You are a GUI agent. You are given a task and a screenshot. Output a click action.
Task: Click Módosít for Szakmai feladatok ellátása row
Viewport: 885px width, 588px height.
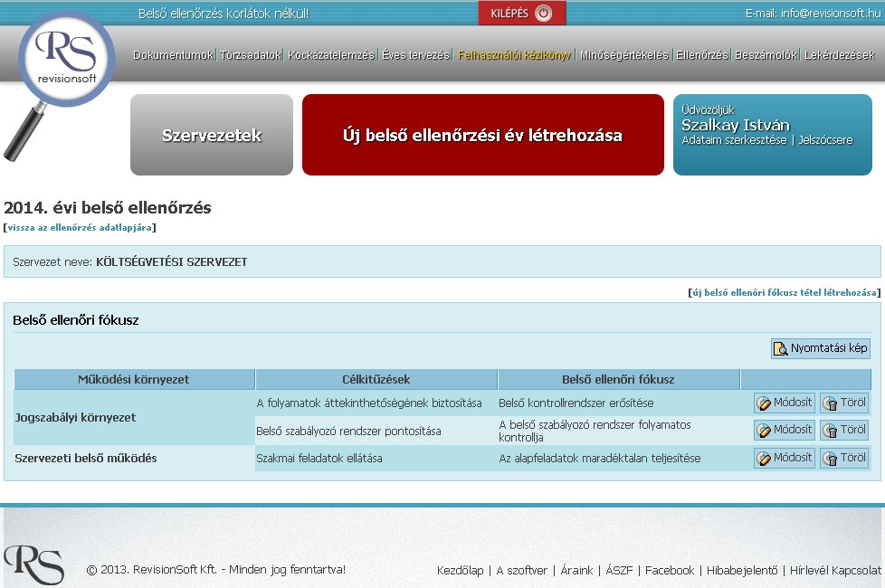(x=785, y=458)
